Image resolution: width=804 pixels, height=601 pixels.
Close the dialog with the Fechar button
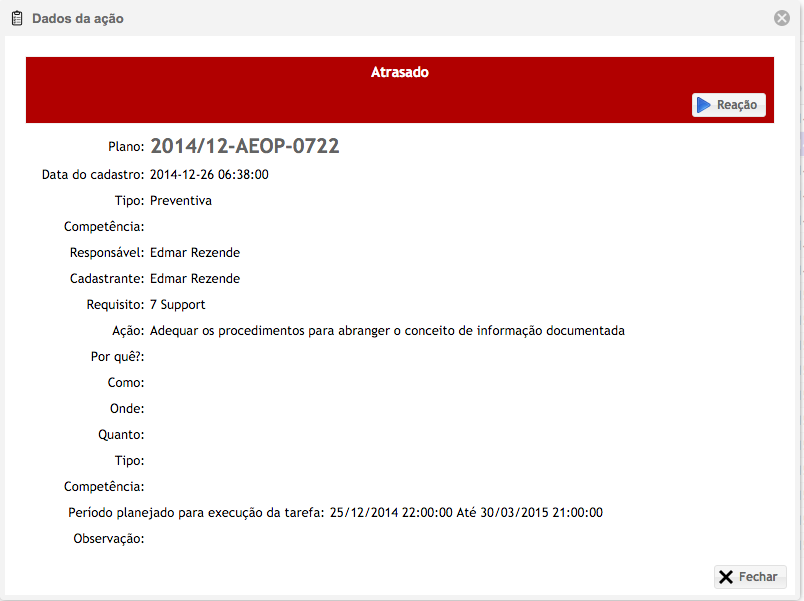(x=750, y=577)
